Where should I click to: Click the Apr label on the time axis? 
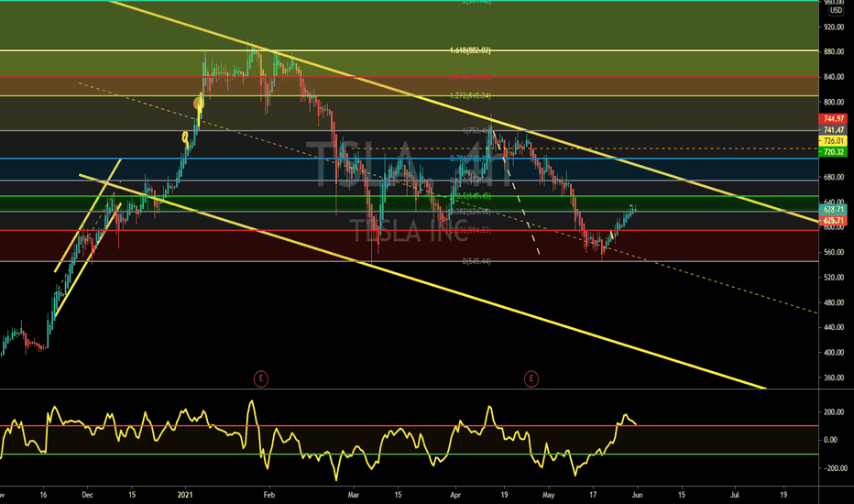pos(455,495)
